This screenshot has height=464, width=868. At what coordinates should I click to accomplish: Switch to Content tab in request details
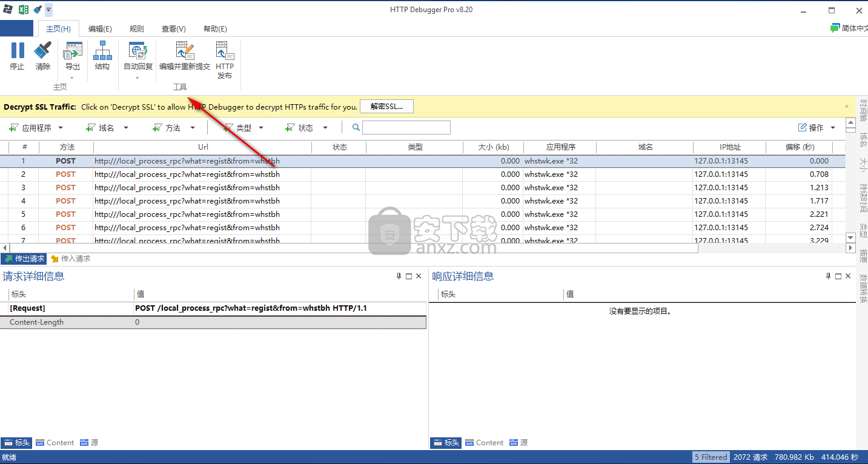tap(55, 443)
